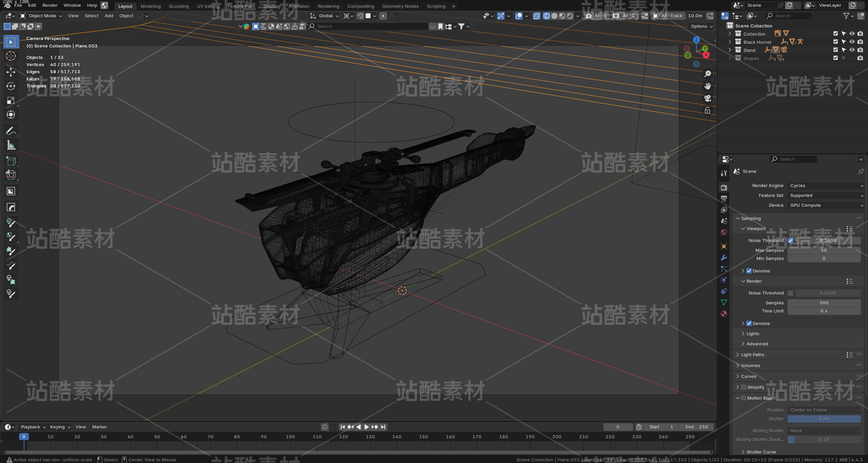Screen dimensions: 868x463
Task: Select the Scale tool
Action: tap(11, 100)
